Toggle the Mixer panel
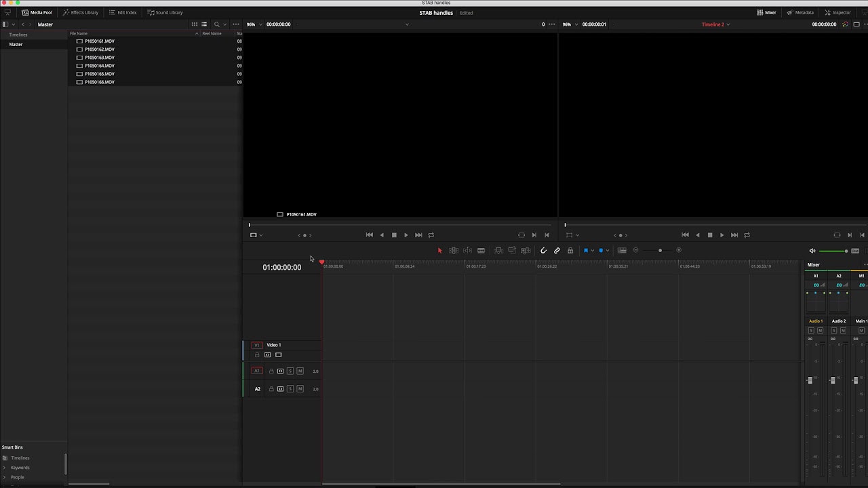This screenshot has height=488, width=868. click(766, 12)
